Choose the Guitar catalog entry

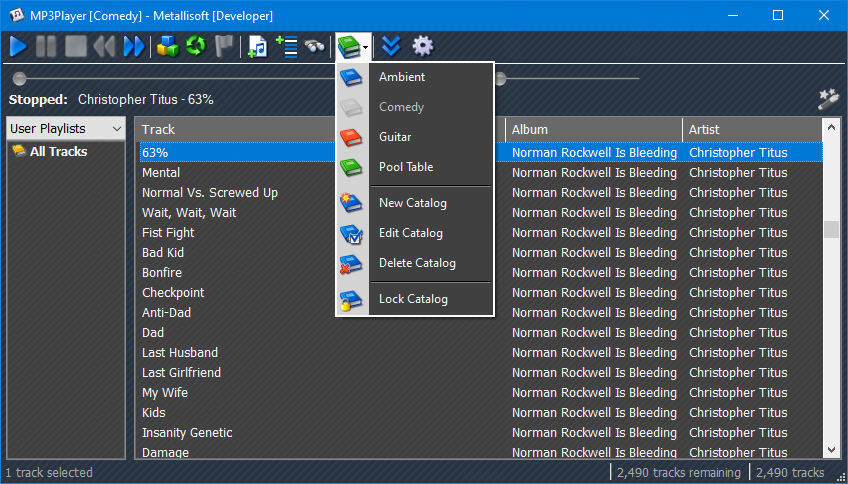395,137
